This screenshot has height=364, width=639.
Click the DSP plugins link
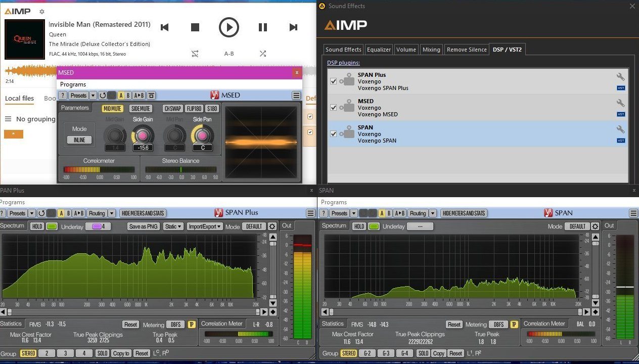click(x=343, y=63)
